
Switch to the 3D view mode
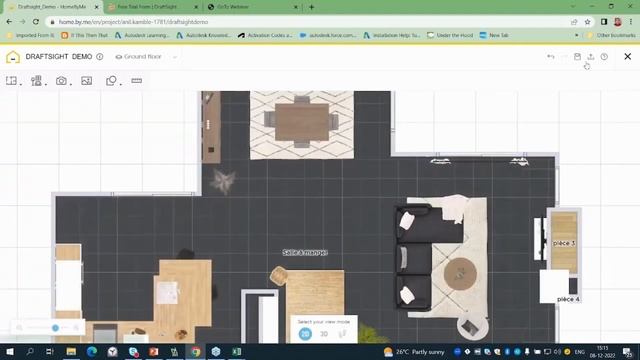tap(324, 334)
